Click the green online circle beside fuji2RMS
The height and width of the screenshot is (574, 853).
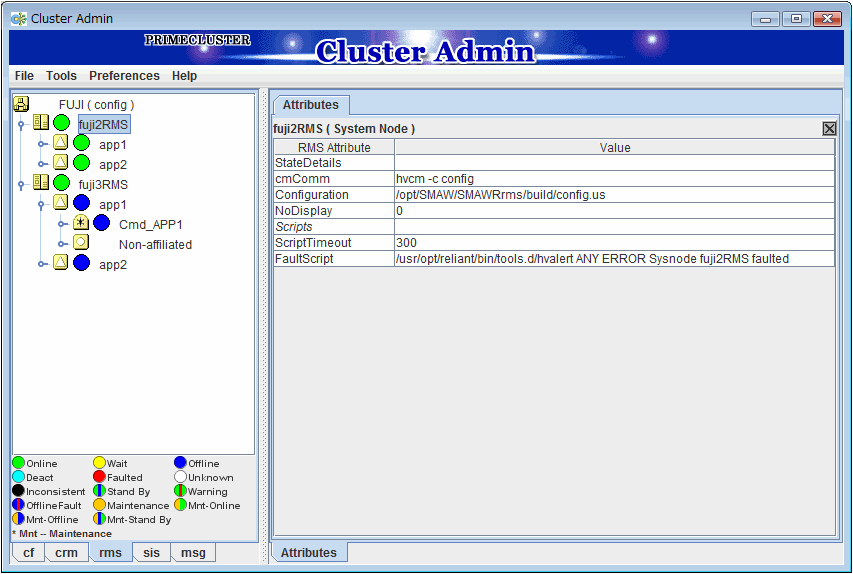pyautogui.click(x=61, y=123)
